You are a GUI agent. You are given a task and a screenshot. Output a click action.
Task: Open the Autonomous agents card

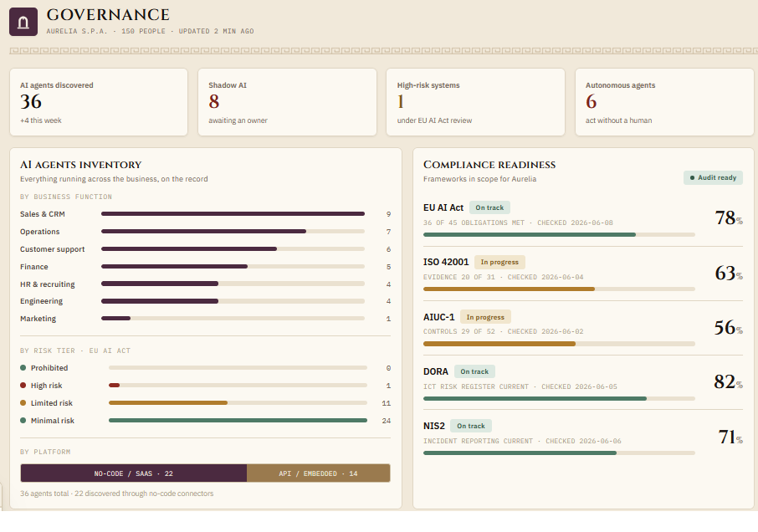pyautogui.click(x=664, y=102)
